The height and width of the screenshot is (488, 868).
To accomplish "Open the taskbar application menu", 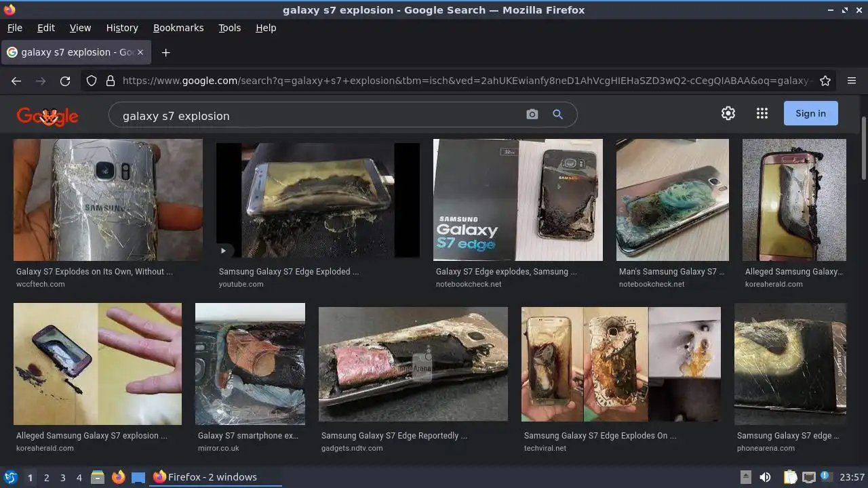I will tap(10, 477).
